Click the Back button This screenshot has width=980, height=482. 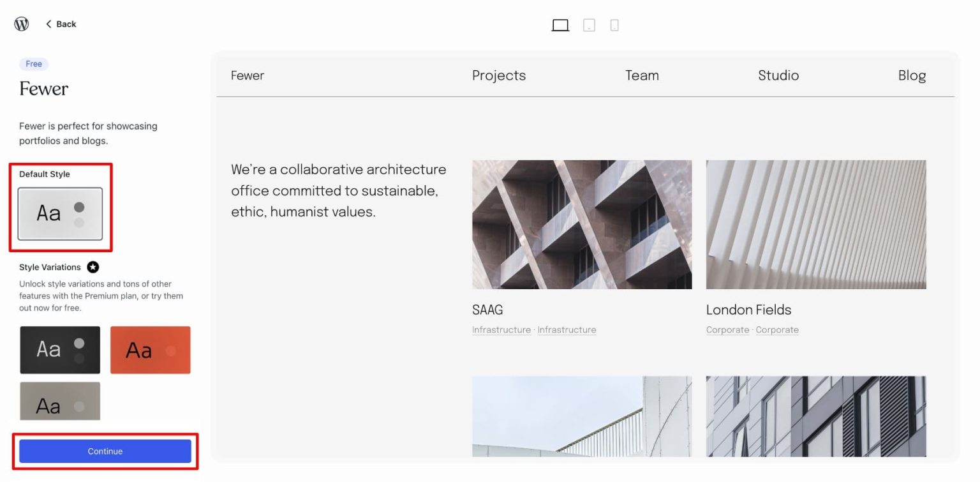point(61,24)
